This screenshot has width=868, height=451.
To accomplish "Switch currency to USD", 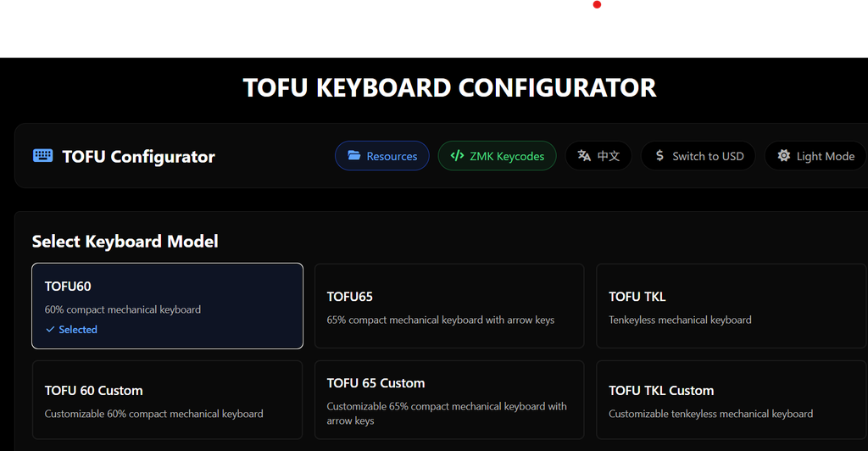I will coord(698,156).
